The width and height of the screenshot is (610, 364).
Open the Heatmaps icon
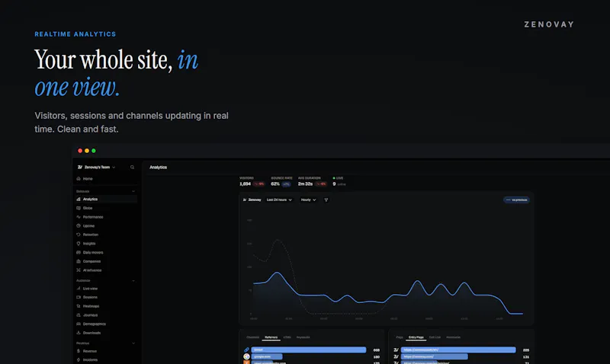pos(79,306)
